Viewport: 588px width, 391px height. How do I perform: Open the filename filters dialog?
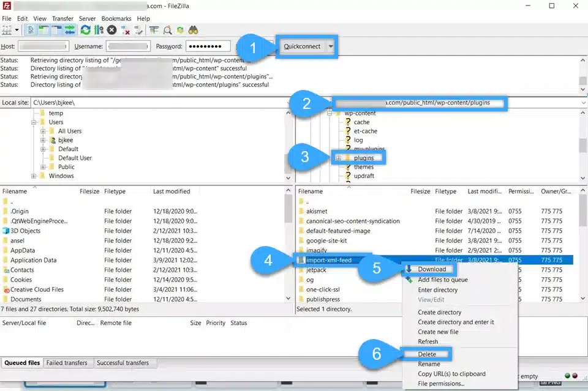point(154,30)
